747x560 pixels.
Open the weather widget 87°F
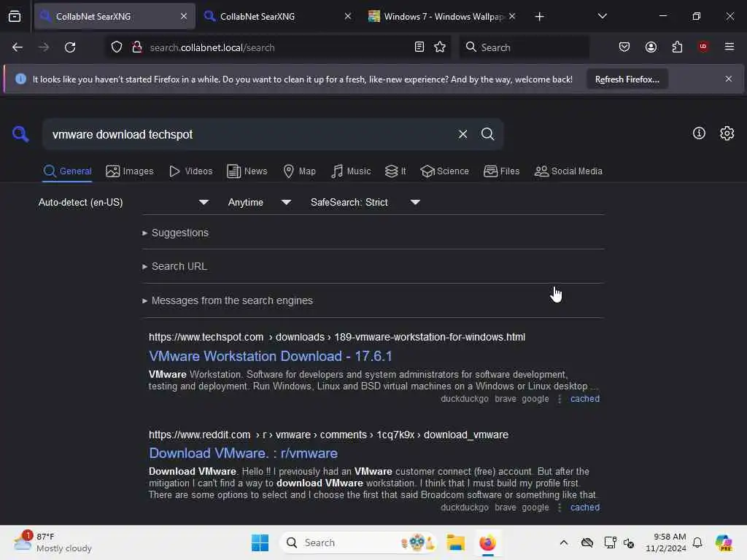53,542
